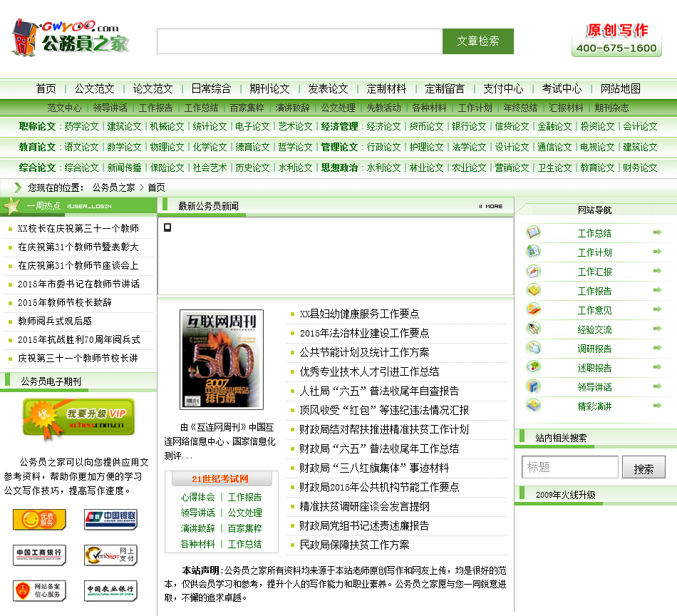Click the 文章检索 search button
677x616 pixels.
point(478,41)
